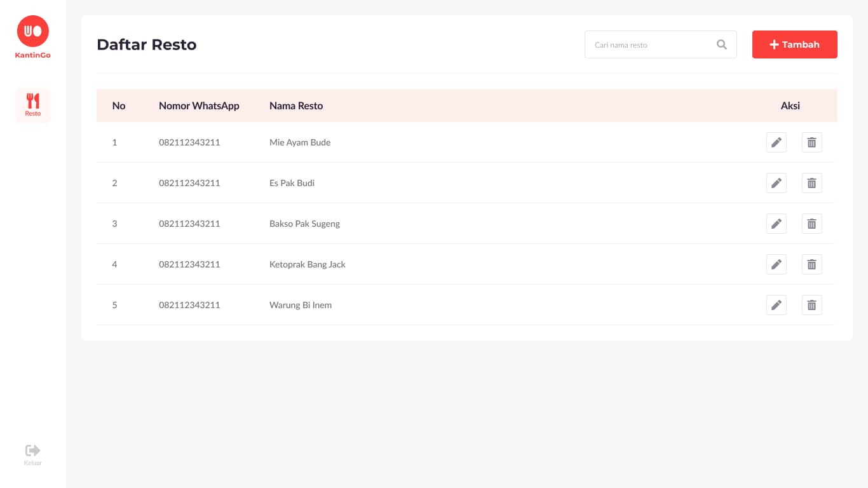Select the Warung Bi Inem name
Image resolution: width=868 pixels, height=488 pixels.
301,305
